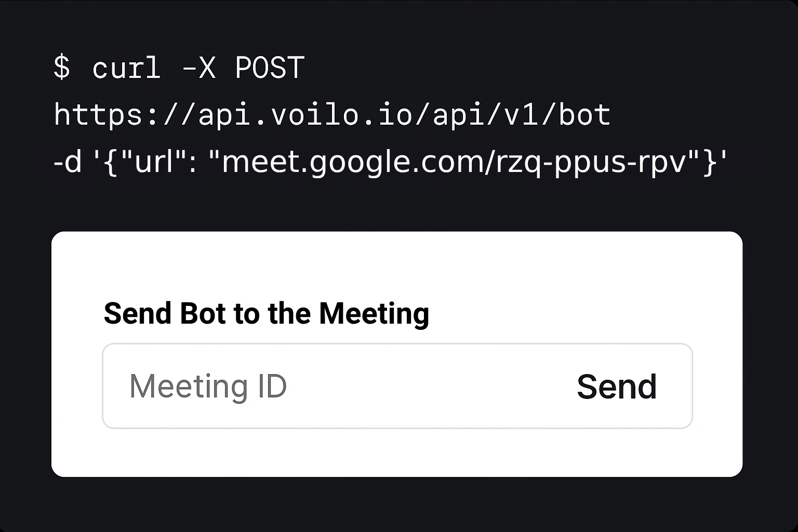Select the Send Bot to the Meeting heading
This screenshot has height=532, width=798.
[267, 313]
